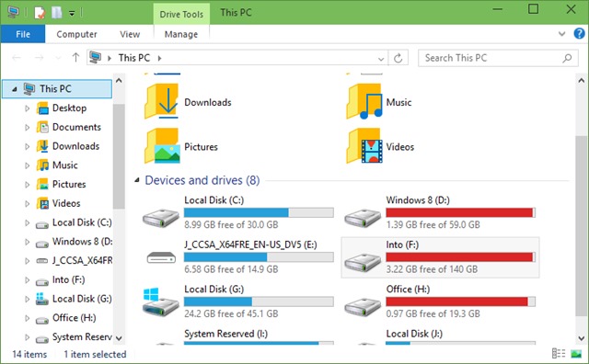589x364 pixels.
Task: Collapse the Devices and drives group
Action: (137, 180)
